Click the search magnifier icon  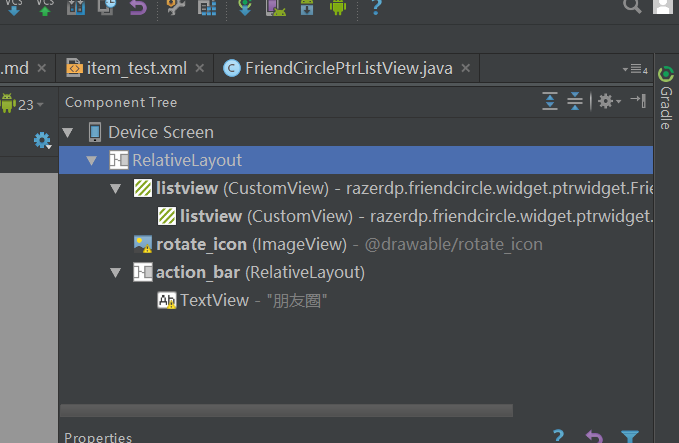631,6
